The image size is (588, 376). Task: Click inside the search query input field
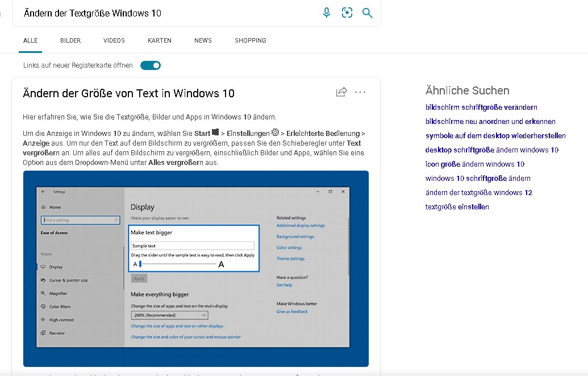(x=165, y=13)
